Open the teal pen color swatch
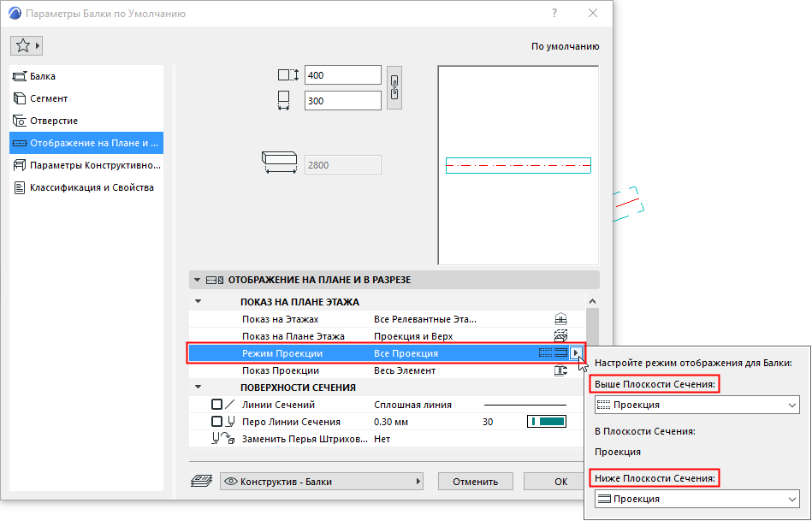 tap(547, 422)
